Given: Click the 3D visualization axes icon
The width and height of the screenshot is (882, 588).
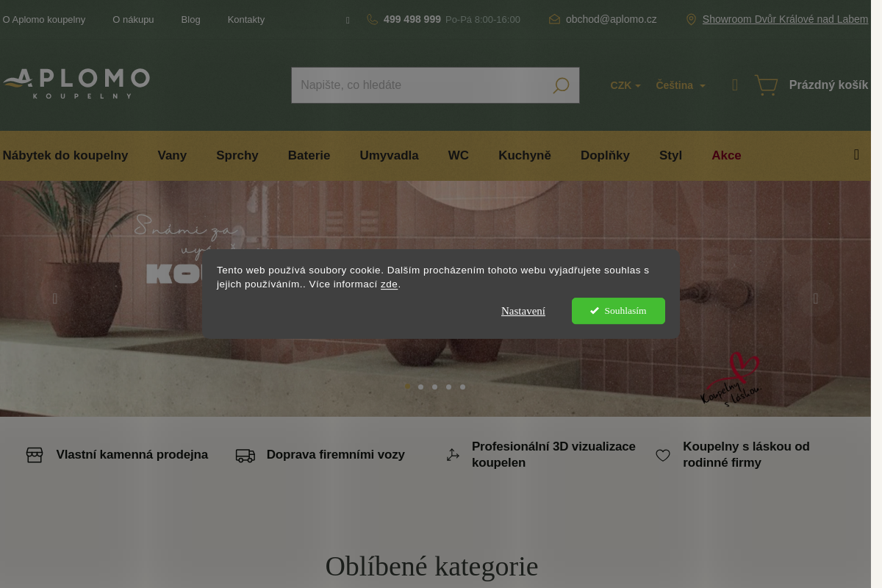Looking at the screenshot, I should point(453,455).
